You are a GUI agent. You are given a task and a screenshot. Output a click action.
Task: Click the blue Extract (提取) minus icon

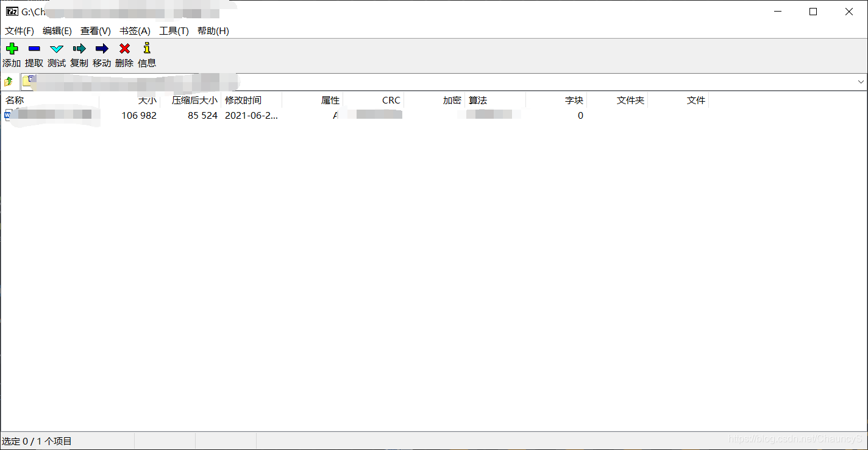tap(34, 49)
